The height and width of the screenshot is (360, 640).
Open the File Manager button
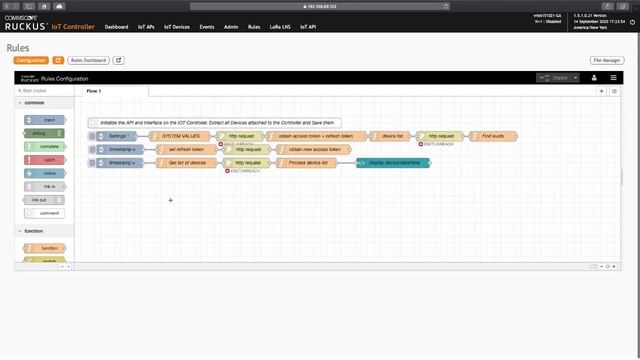click(x=607, y=60)
